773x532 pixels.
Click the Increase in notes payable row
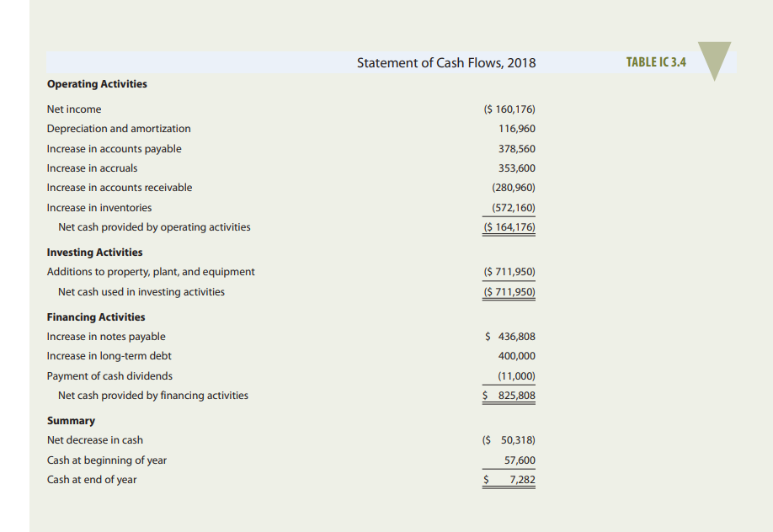[x=106, y=336]
